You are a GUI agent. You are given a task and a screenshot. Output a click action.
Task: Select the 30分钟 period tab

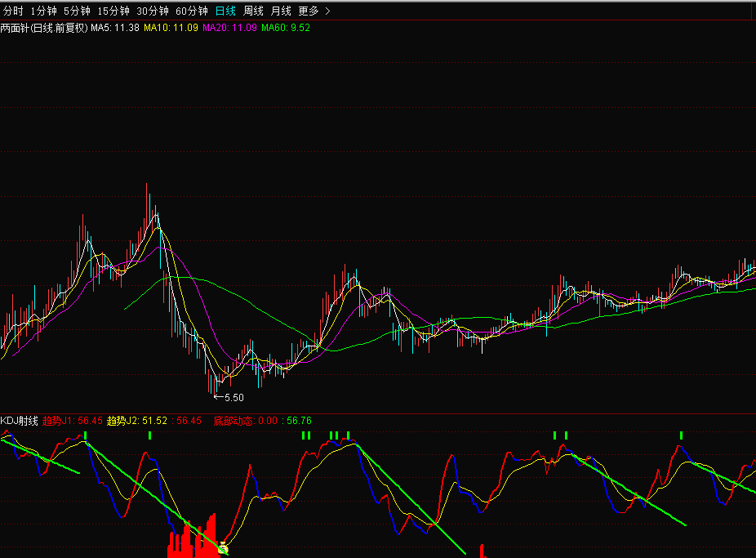153,11
